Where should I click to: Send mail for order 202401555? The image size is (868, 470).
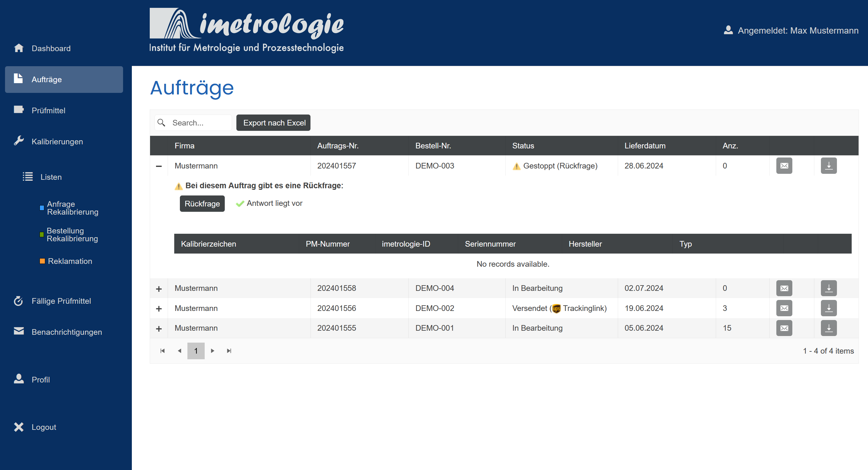pyautogui.click(x=784, y=328)
